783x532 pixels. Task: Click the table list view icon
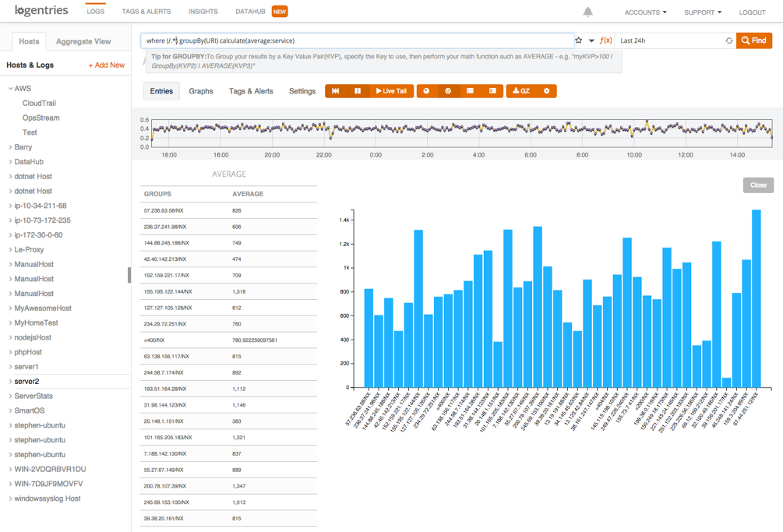[x=470, y=91]
